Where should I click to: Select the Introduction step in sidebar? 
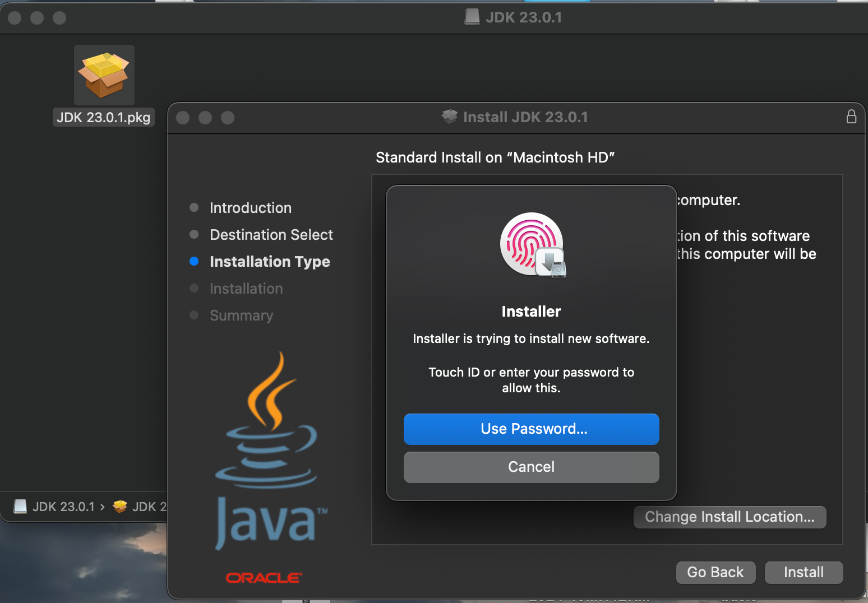point(250,208)
